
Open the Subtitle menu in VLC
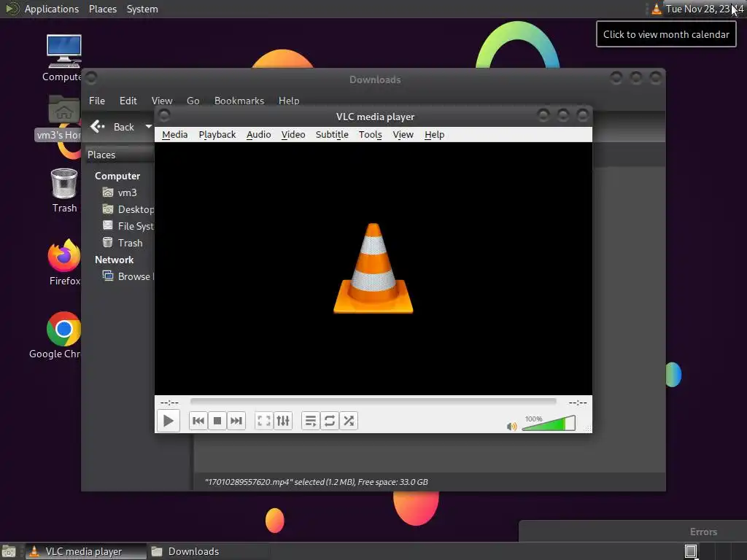[332, 135]
